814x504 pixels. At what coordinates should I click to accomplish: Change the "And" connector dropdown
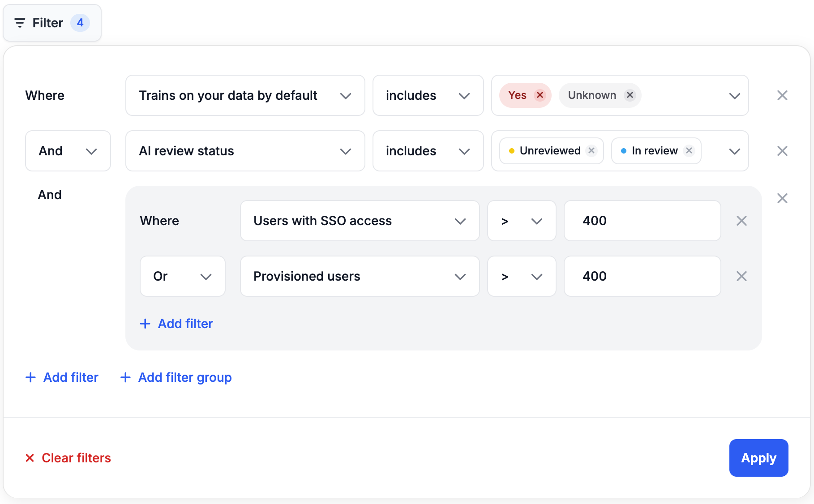68,151
